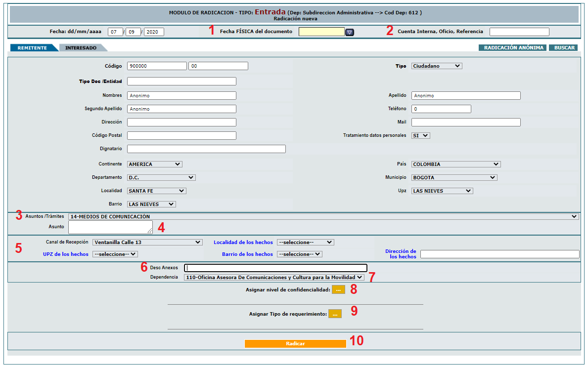
Task: Click the Código Postal input field
Action: tap(181, 135)
